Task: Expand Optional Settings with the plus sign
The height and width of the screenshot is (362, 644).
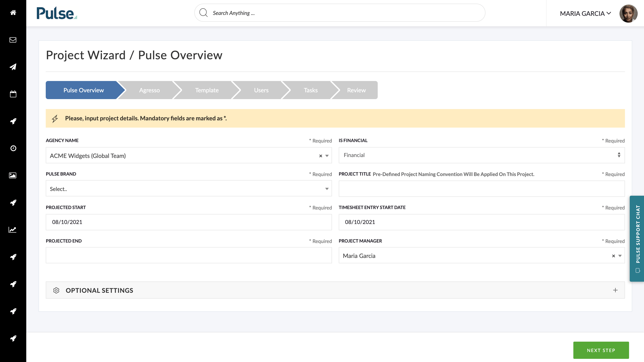Action: pyautogui.click(x=615, y=290)
